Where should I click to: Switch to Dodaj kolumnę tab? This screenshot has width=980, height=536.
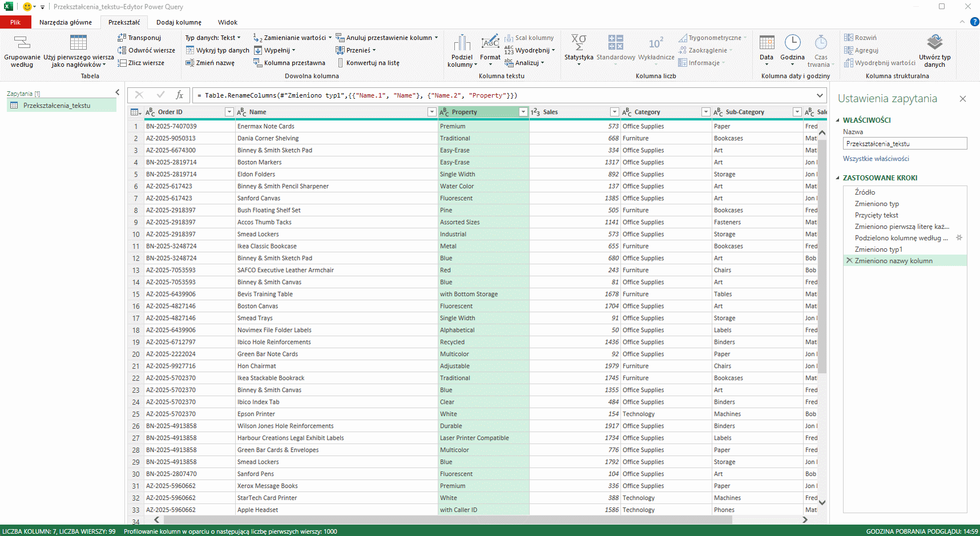click(x=179, y=22)
